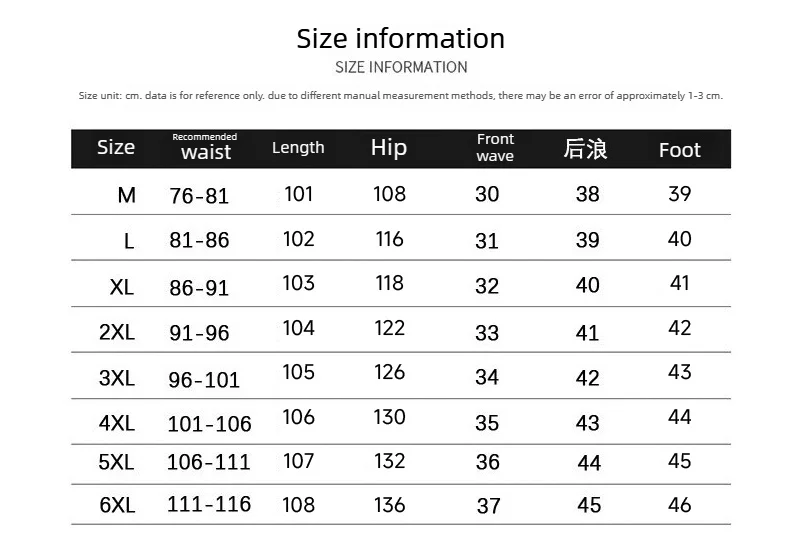The width and height of the screenshot is (790, 540).
Task: Click the Front wave header
Action: pos(495,147)
